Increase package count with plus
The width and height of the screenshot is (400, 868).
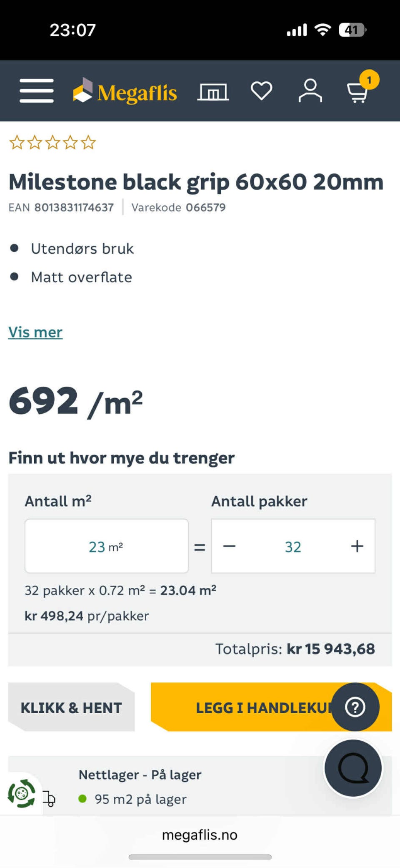357,546
